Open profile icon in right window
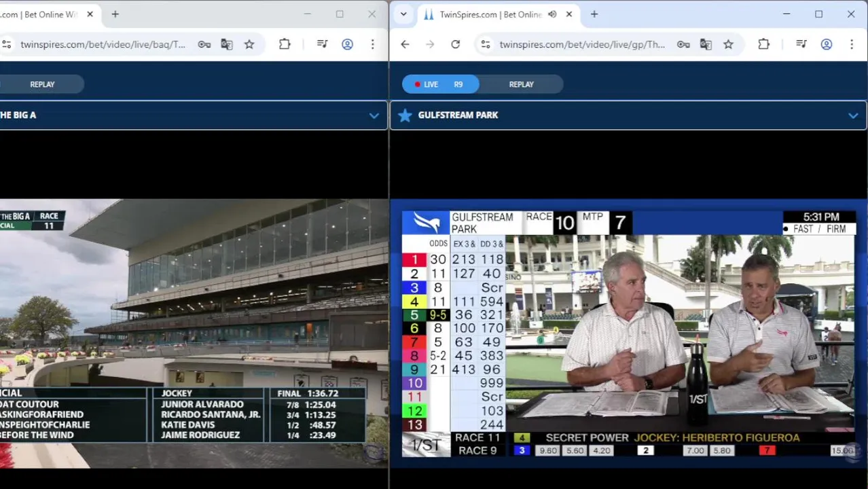Image resolution: width=868 pixels, height=489 pixels. coord(826,44)
